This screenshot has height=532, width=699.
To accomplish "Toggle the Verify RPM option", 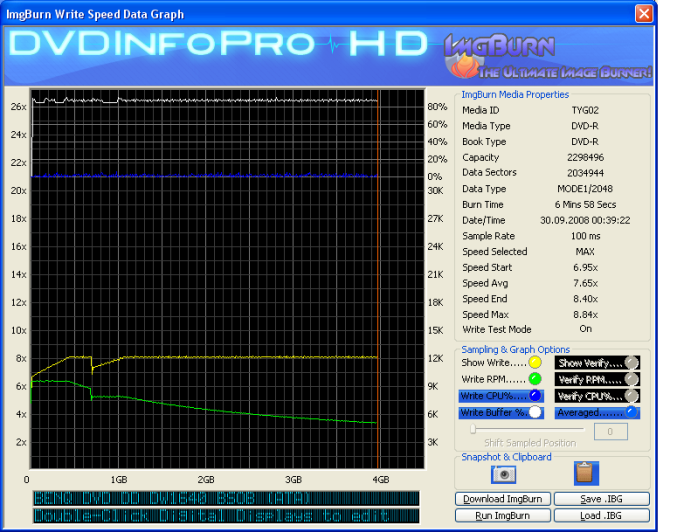I will (x=597, y=379).
